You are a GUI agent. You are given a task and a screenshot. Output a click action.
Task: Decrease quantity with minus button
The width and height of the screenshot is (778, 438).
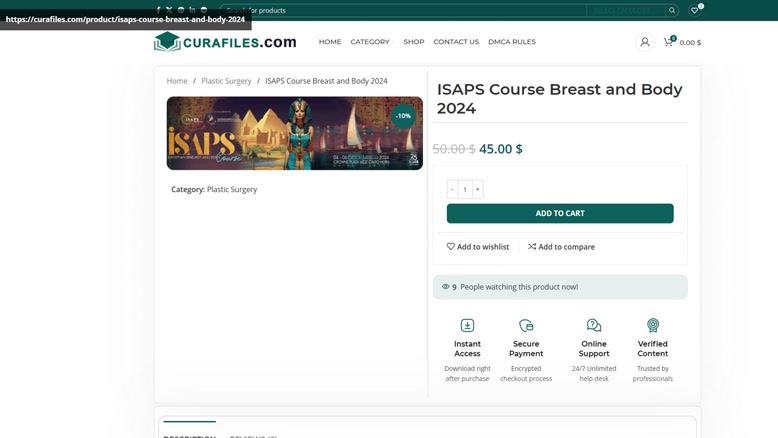point(452,189)
